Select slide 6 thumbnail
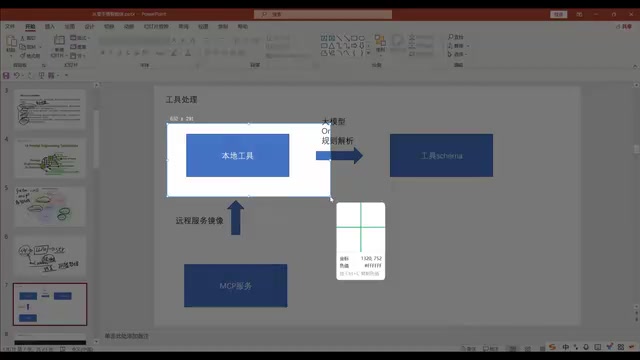Viewport: 640px width, 360px height. point(50,256)
